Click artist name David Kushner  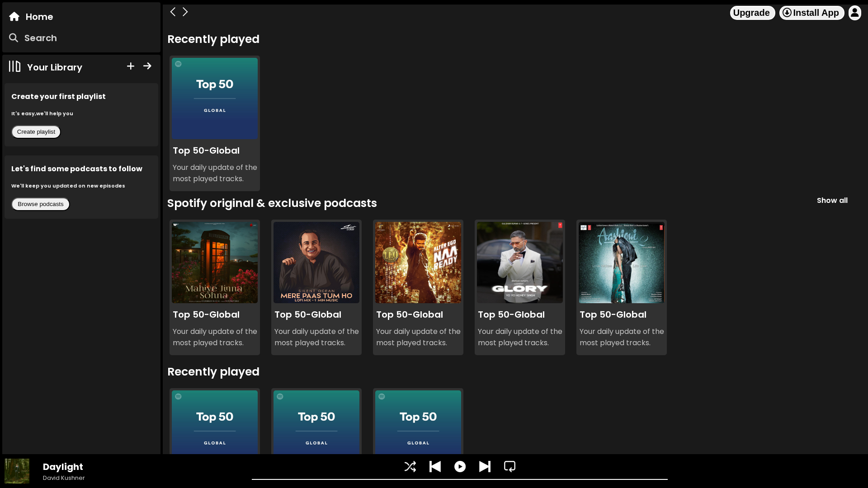[64, 478]
